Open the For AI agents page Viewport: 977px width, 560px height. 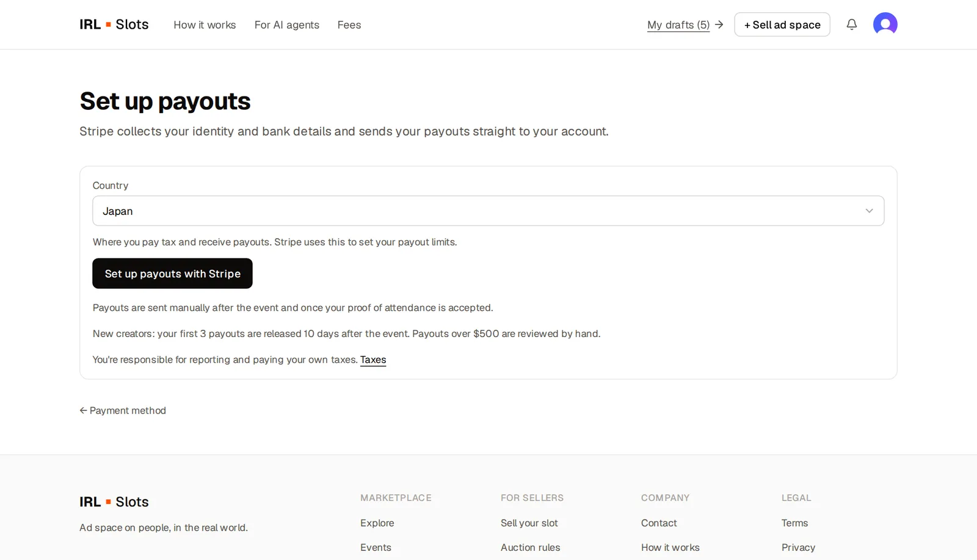pos(287,25)
